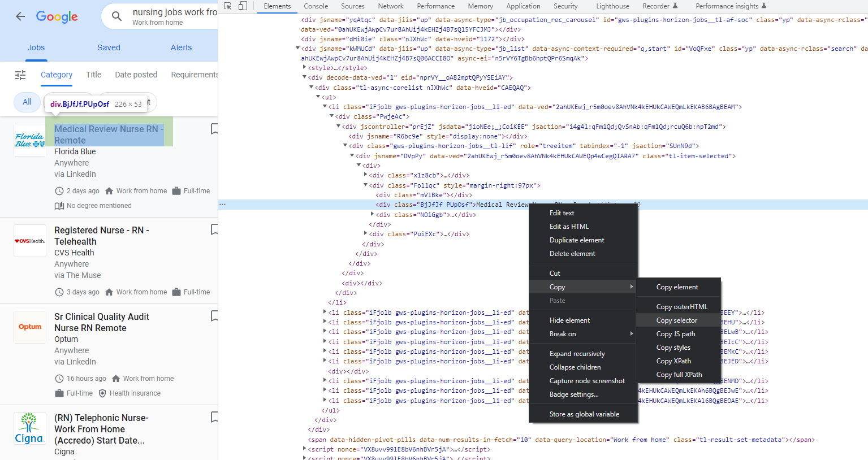
Task: Save the Cigna Telephonic Nurse job
Action: point(214,417)
